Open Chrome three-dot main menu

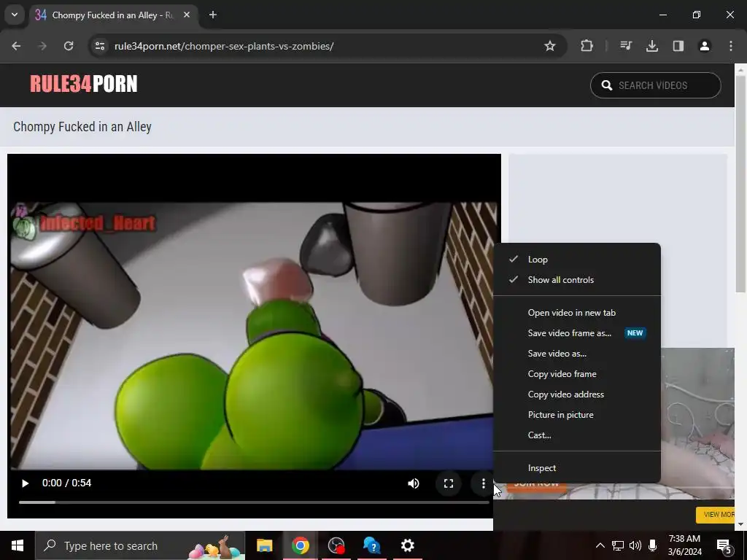[731, 46]
